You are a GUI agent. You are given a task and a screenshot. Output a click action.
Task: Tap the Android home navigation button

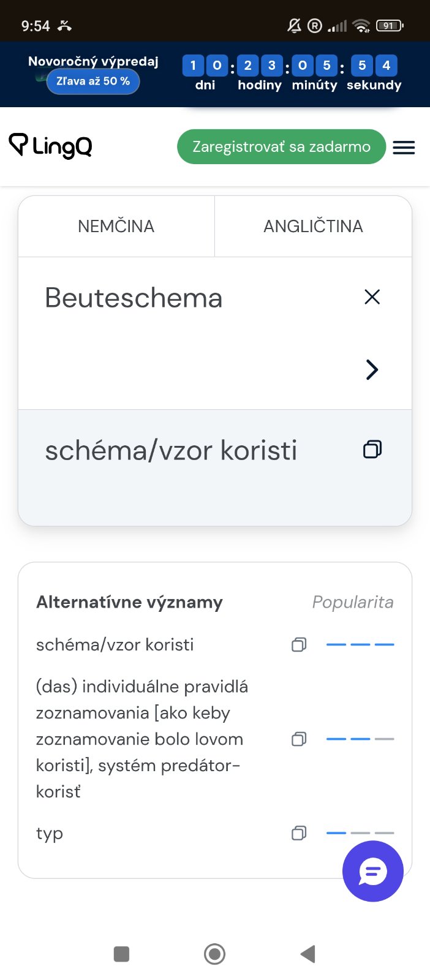pyautogui.click(x=214, y=954)
